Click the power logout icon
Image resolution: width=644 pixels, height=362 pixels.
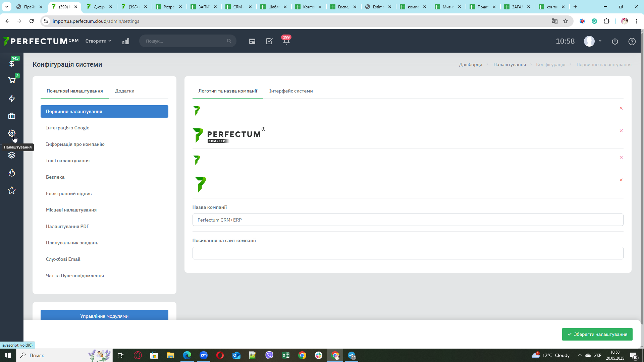pos(615,41)
